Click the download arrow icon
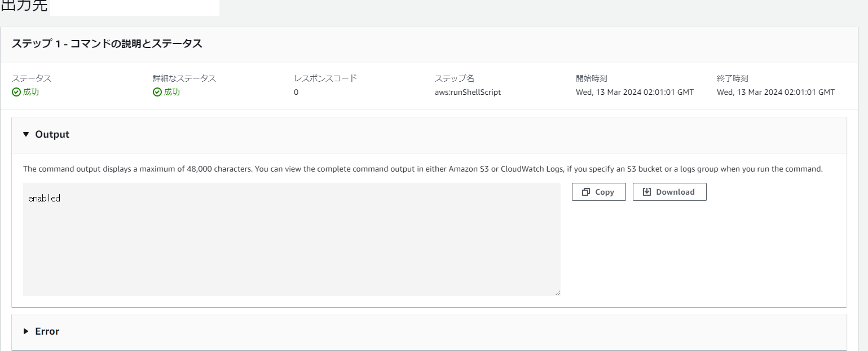This screenshot has width=868, height=351. pyautogui.click(x=646, y=192)
